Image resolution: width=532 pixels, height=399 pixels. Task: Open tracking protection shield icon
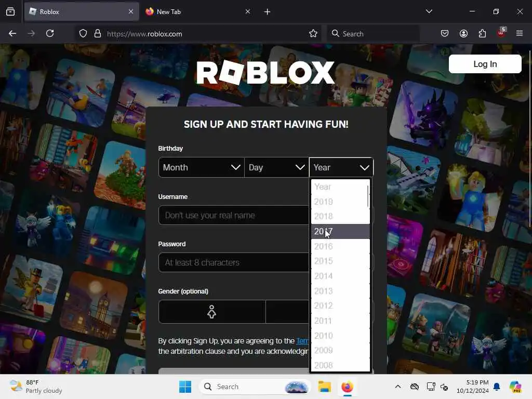coord(83,34)
